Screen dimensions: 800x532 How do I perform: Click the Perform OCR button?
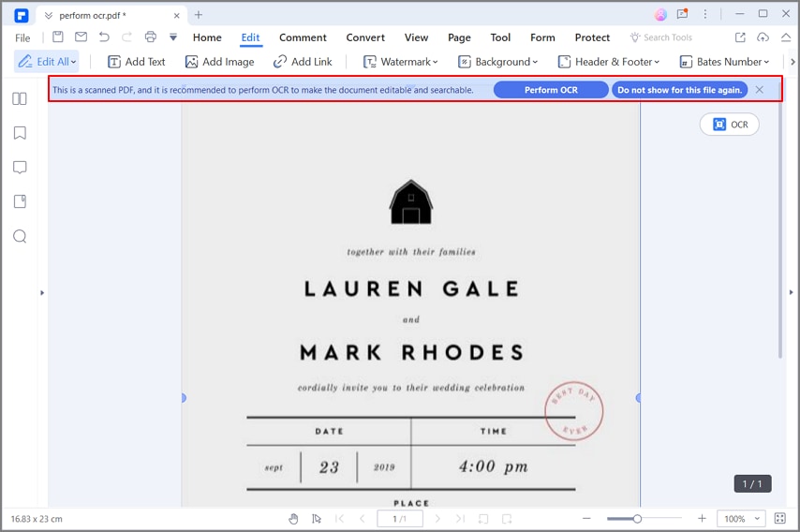[551, 90]
